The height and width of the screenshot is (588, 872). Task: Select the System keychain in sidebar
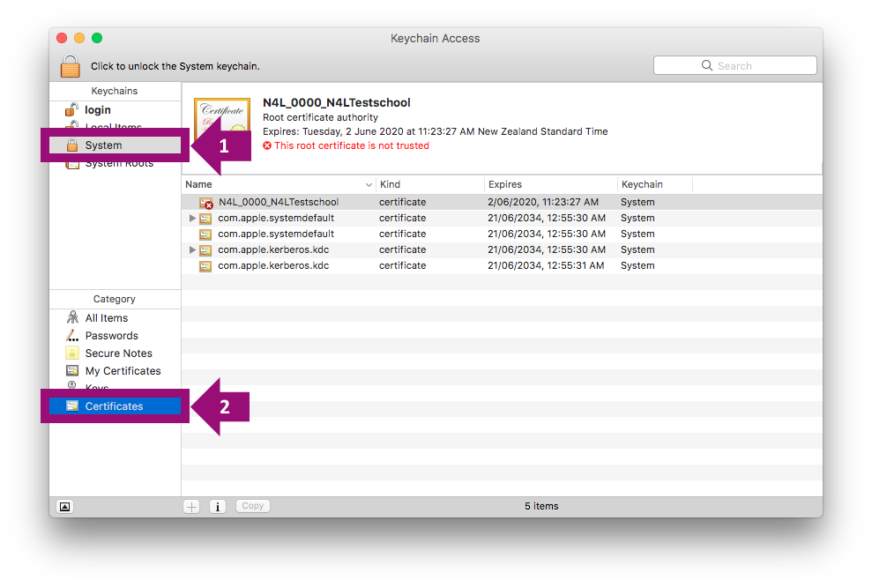click(103, 145)
